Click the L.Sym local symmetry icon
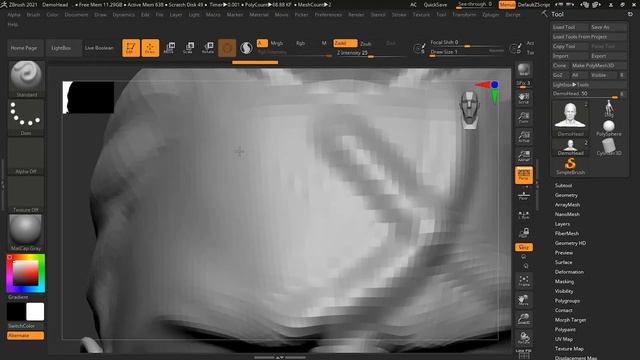 pyautogui.click(x=524, y=215)
